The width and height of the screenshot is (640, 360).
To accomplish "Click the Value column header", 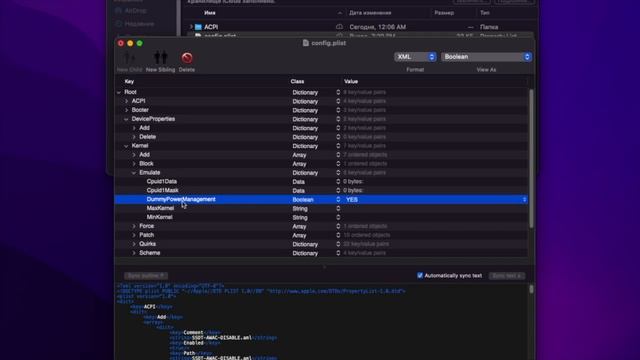I will pos(351,82).
